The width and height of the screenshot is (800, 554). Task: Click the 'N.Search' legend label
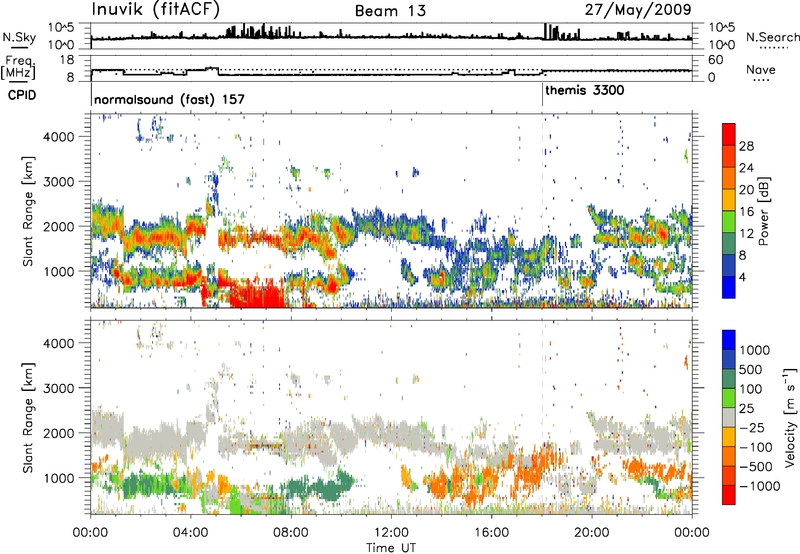(x=772, y=37)
